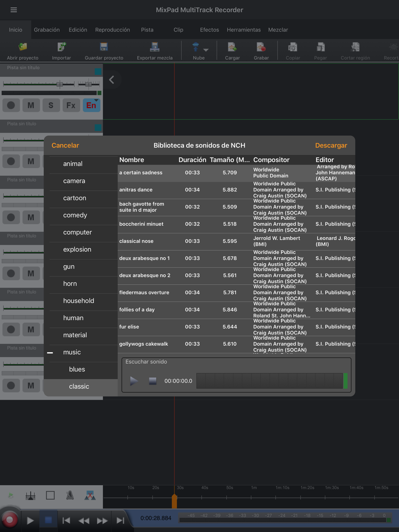The width and height of the screenshot is (399, 532).
Task: Toggle the Fx button on first track
Action: [71, 105]
